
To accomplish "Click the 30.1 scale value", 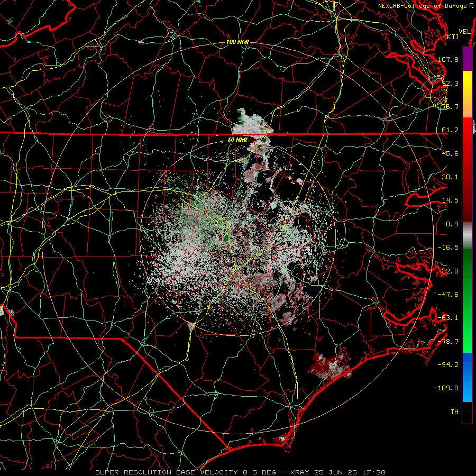I will (450, 177).
